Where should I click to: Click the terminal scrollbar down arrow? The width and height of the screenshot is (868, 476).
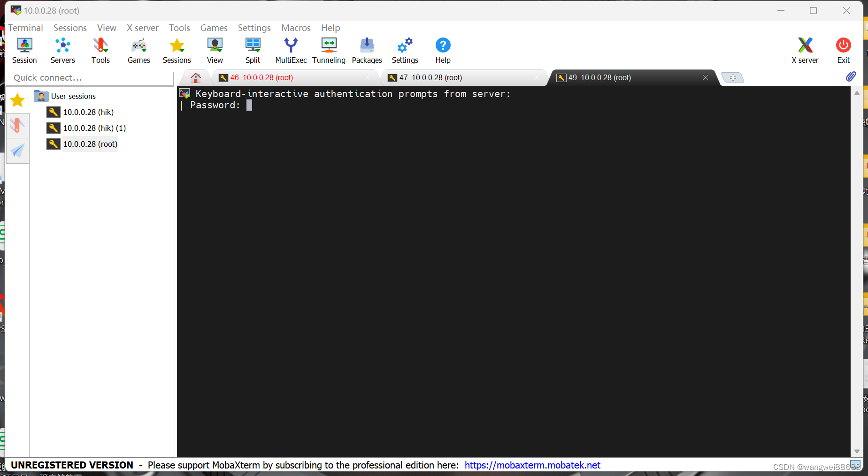tap(857, 452)
